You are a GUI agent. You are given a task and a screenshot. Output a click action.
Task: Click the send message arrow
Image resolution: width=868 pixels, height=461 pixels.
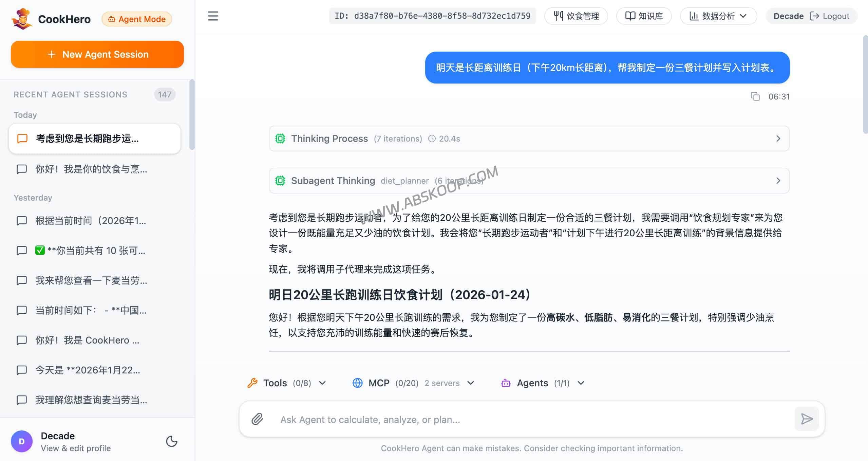pos(807,419)
